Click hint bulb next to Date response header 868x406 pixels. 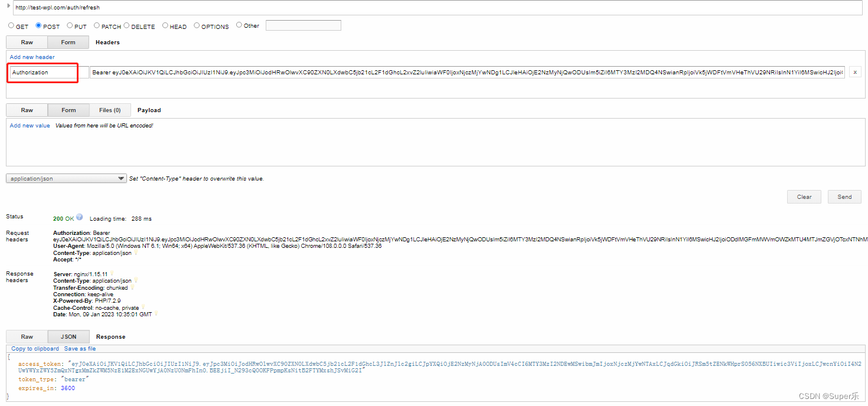point(156,314)
